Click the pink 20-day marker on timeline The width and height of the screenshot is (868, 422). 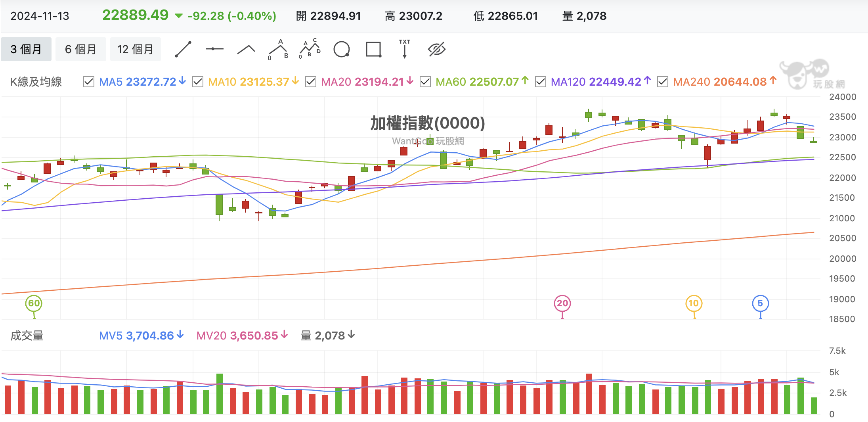tap(562, 303)
